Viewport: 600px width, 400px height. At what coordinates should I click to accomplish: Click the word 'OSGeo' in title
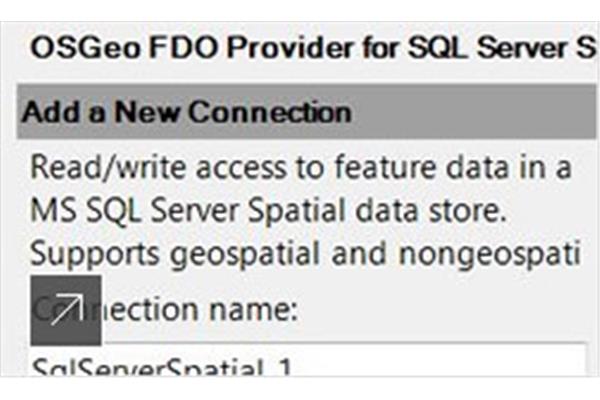pos(85,48)
